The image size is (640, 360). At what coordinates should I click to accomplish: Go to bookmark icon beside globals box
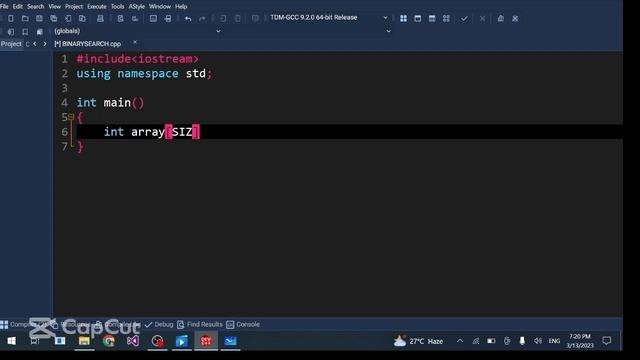coord(39,31)
